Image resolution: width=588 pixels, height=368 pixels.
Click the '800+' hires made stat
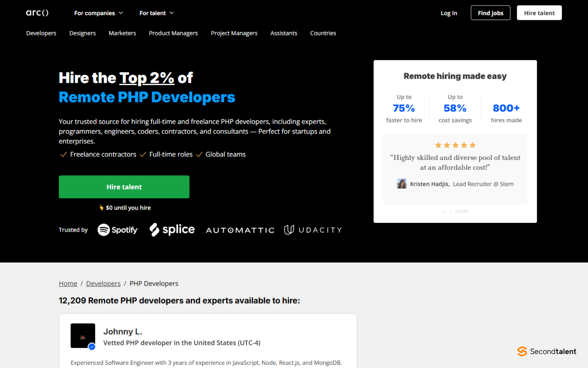506,113
